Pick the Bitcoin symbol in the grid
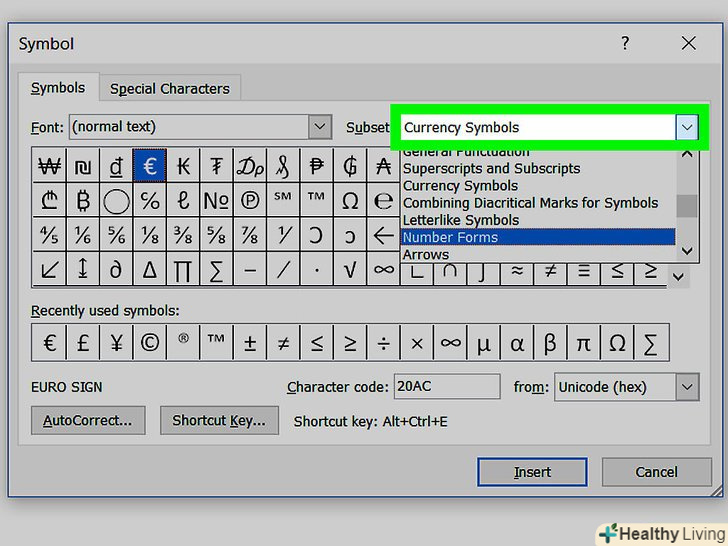 (x=82, y=201)
